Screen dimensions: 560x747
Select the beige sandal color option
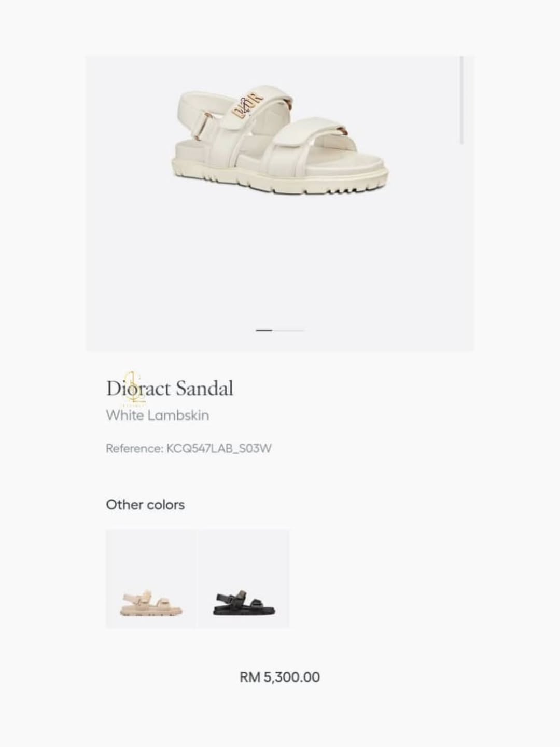pos(151,579)
